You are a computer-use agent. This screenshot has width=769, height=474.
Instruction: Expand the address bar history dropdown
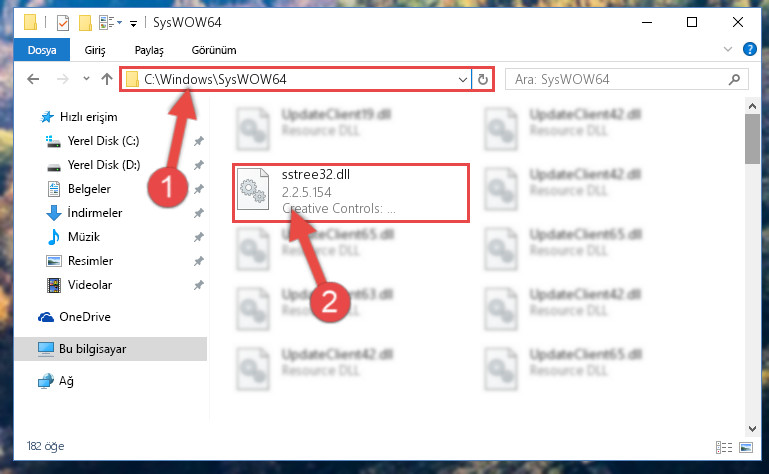pyautogui.click(x=462, y=79)
